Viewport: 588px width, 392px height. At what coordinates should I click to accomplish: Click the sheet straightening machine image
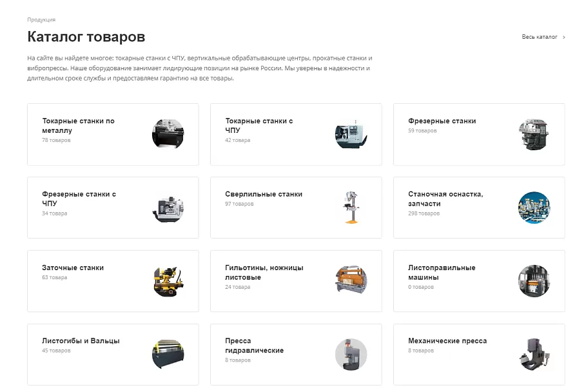(x=534, y=281)
